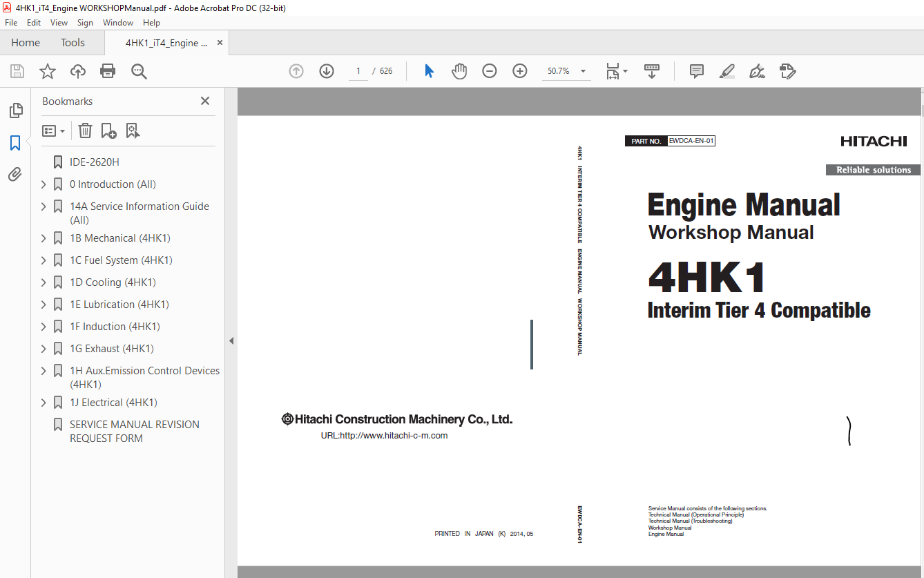Image resolution: width=924 pixels, height=578 pixels.
Task: Select 1D Cooling (4HK1) bookmark text
Action: tap(113, 282)
